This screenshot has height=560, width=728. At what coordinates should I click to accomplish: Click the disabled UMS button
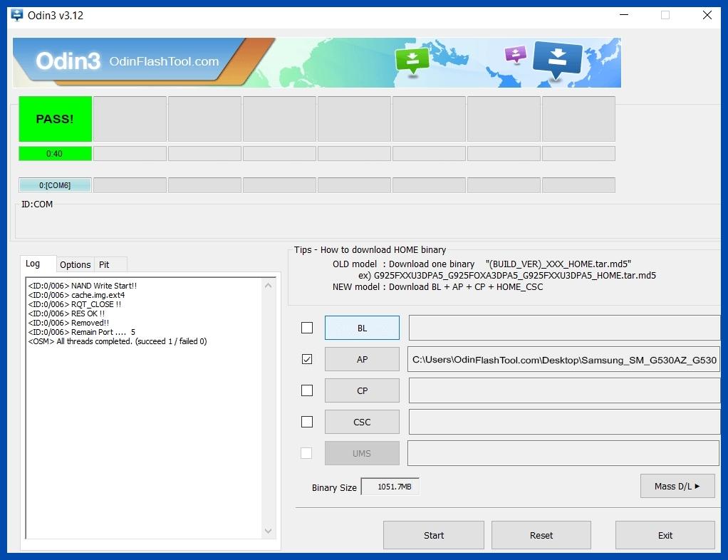(x=362, y=453)
